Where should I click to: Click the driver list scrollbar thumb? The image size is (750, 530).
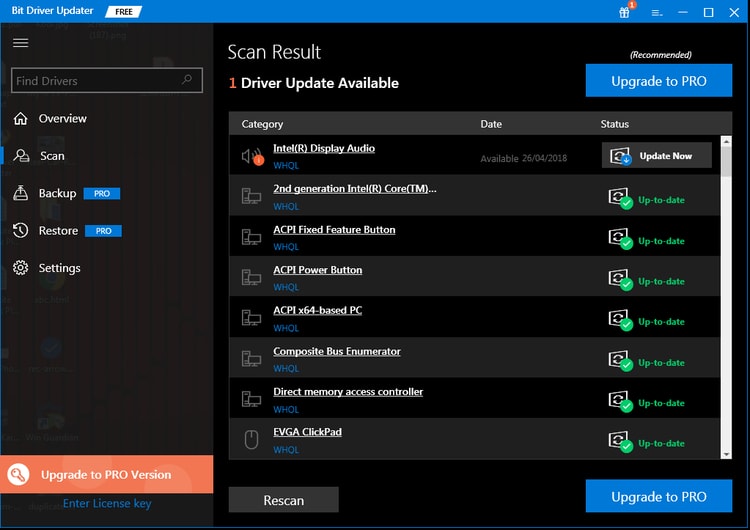click(726, 161)
